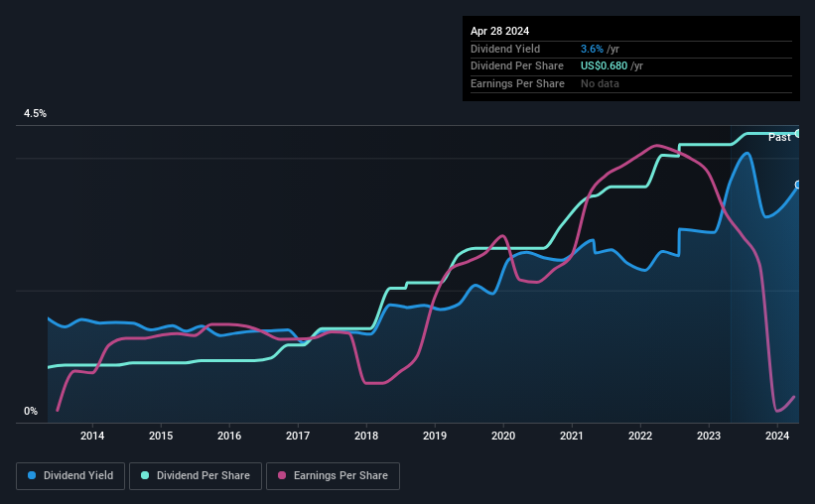Screen dimensions: 815x504
Task: Toggle the Earnings Per Share legend button
Action: coord(333,476)
